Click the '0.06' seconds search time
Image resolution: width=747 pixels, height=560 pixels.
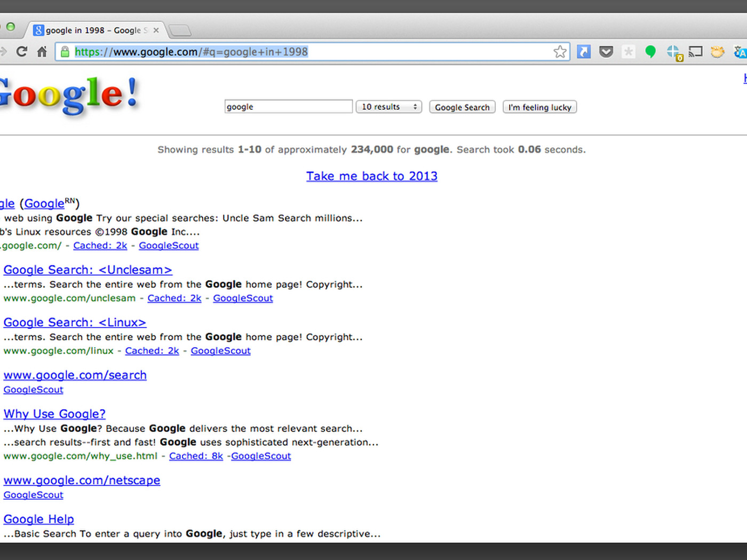pyautogui.click(x=529, y=150)
